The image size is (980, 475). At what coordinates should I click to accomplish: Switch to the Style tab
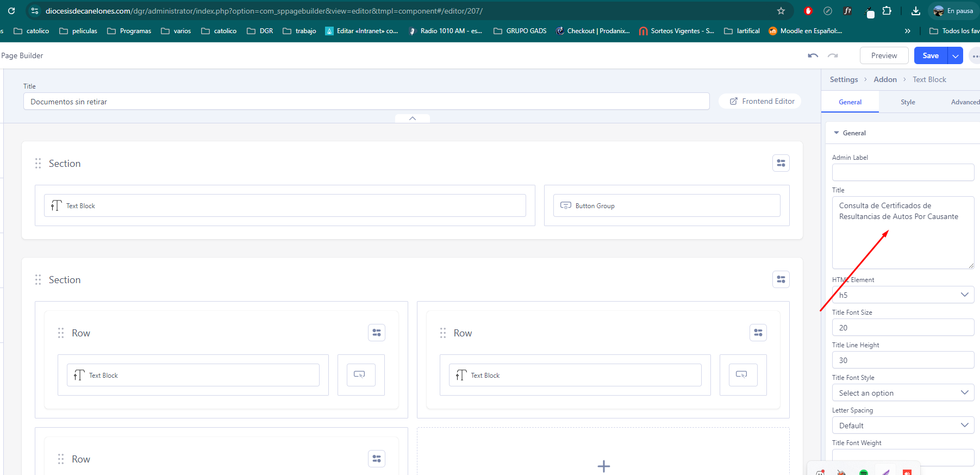coord(908,102)
